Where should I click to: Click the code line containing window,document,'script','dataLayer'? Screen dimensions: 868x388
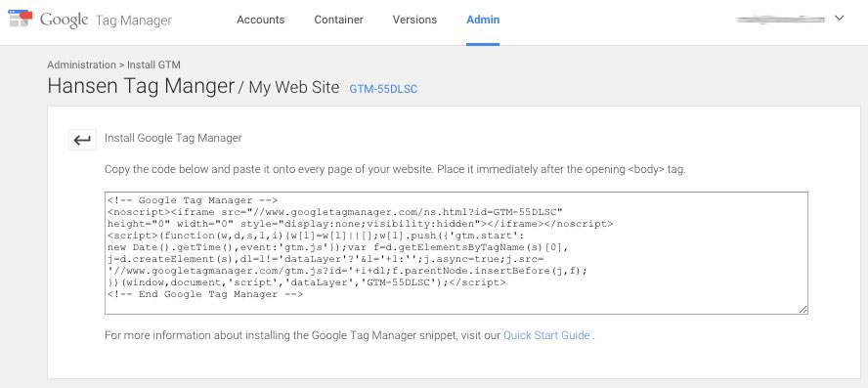point(307,282)
